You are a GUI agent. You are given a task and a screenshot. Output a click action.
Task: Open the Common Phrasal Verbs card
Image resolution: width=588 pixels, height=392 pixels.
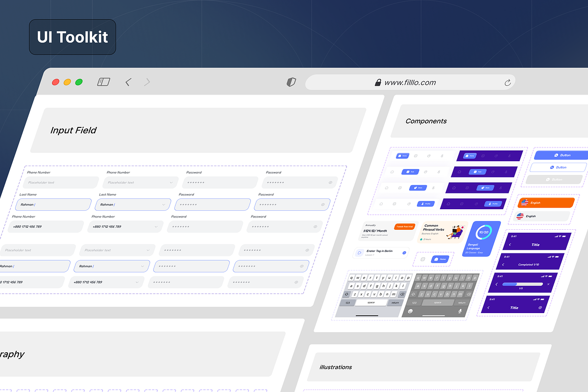[x=442, y=232]
